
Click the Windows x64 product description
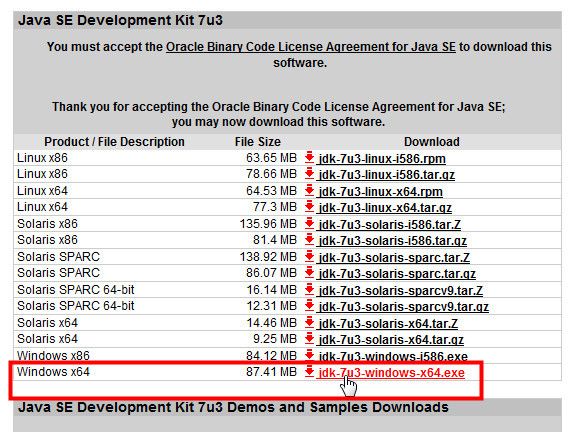(53, 372)
